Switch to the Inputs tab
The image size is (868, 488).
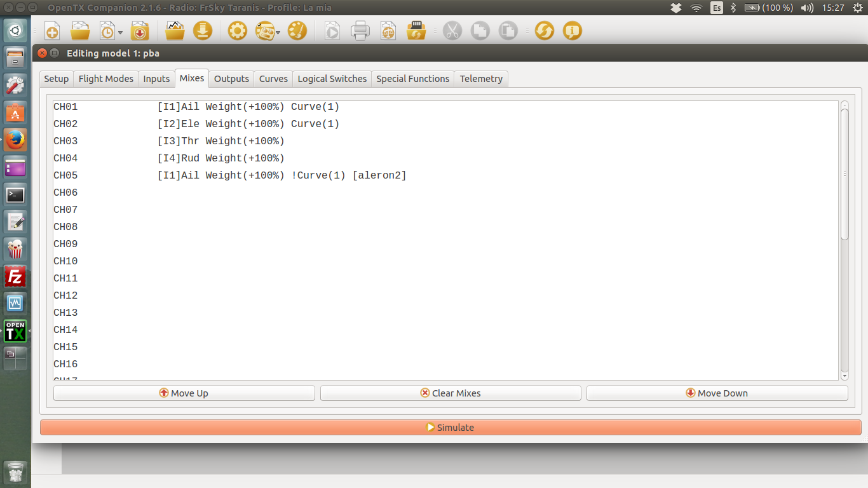coord(156,79)
